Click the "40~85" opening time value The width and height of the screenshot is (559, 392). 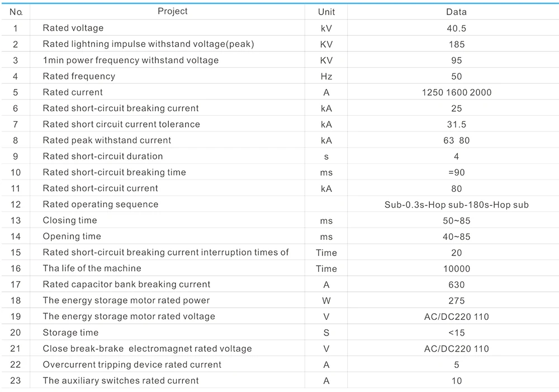point(456,237)
